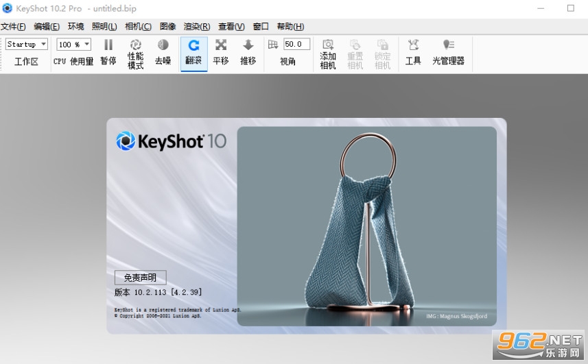Open the 图像 menu
The image size is (588, 364).
click(167, 27)
